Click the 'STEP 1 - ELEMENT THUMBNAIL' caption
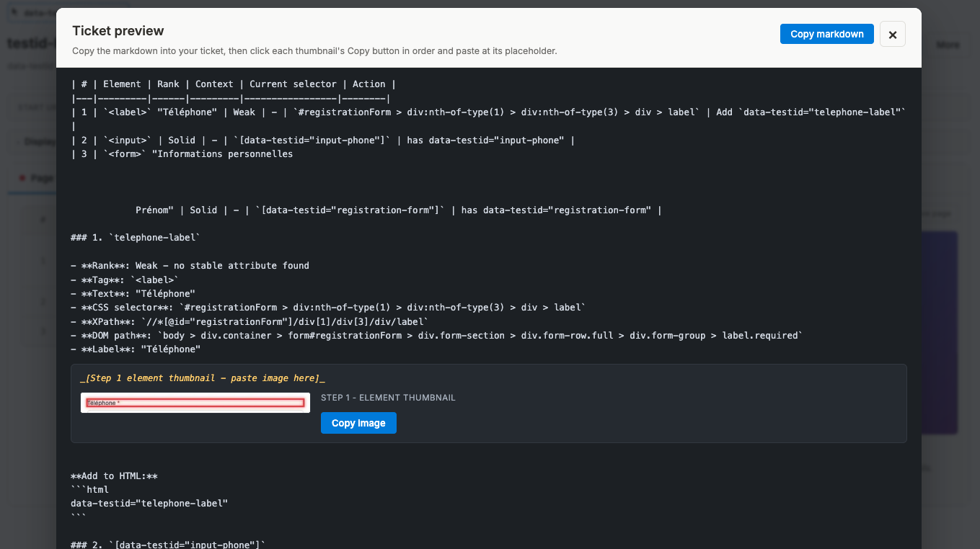 (388, 398)
